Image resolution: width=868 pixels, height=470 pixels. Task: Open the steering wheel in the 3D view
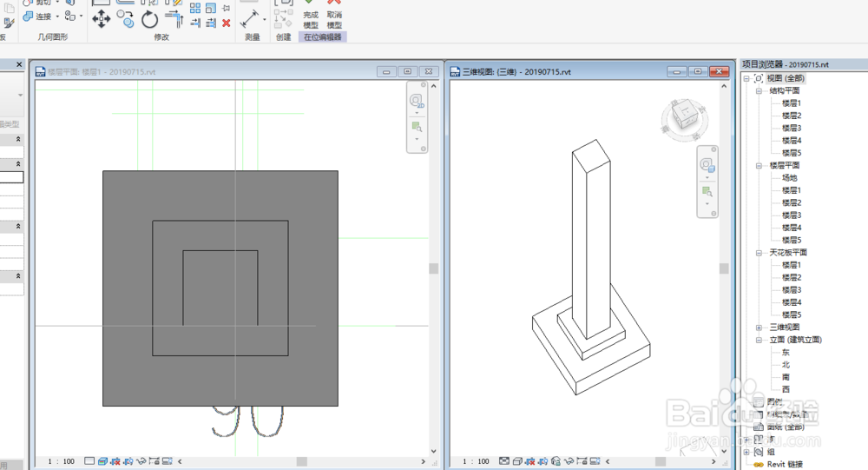pyautogui.click(x=707, y=165)
